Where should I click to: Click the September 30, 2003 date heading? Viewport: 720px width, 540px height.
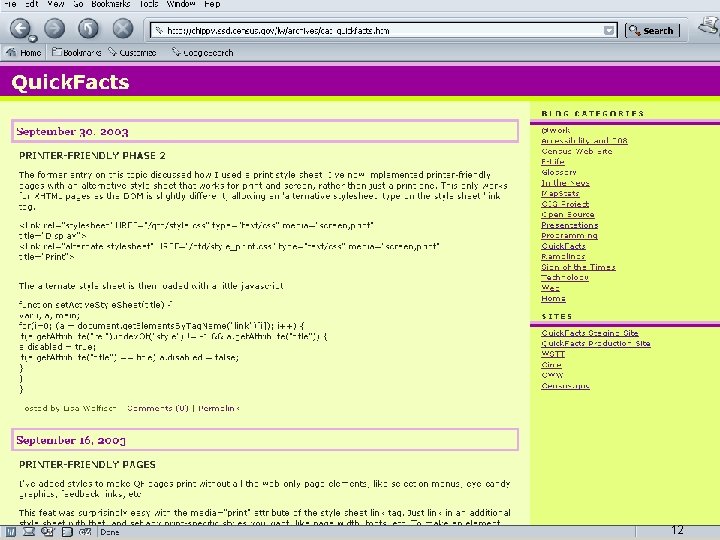point(72,132)
